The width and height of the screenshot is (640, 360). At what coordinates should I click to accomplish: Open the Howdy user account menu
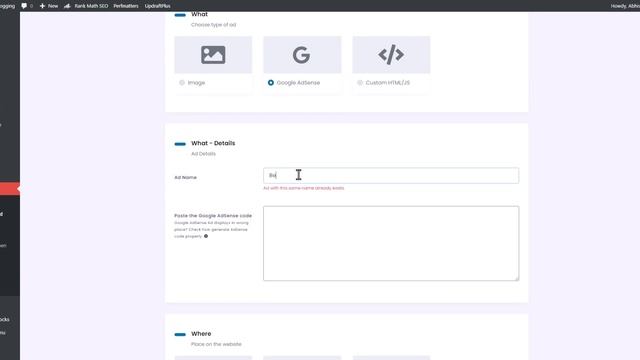point(625,6)
